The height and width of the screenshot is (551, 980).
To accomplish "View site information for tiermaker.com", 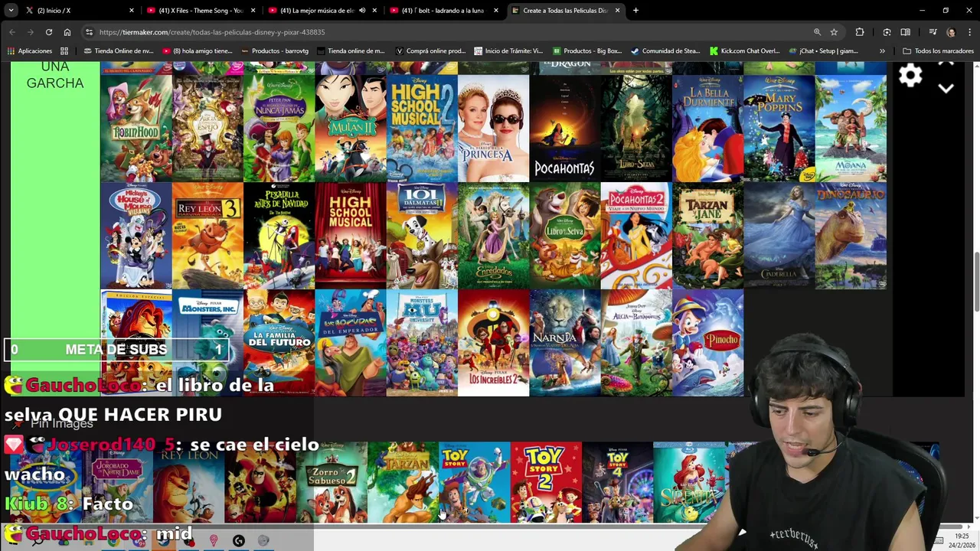I will [x=89, y=32].
